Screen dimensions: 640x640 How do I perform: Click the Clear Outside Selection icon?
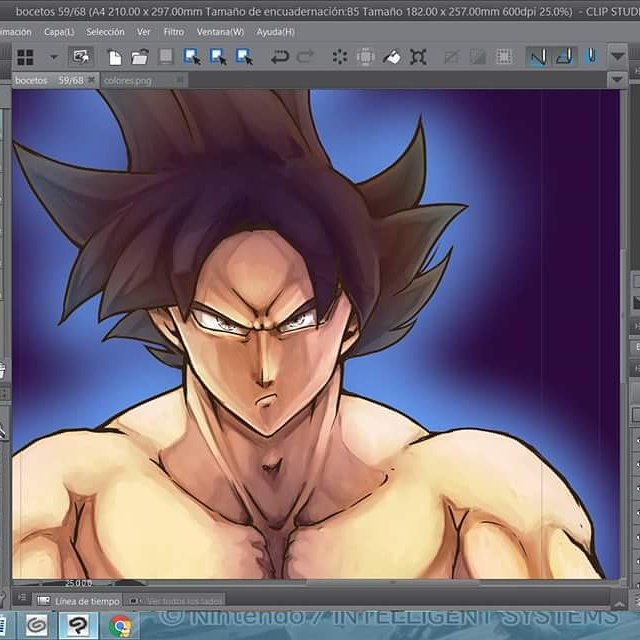pos(365,57)
